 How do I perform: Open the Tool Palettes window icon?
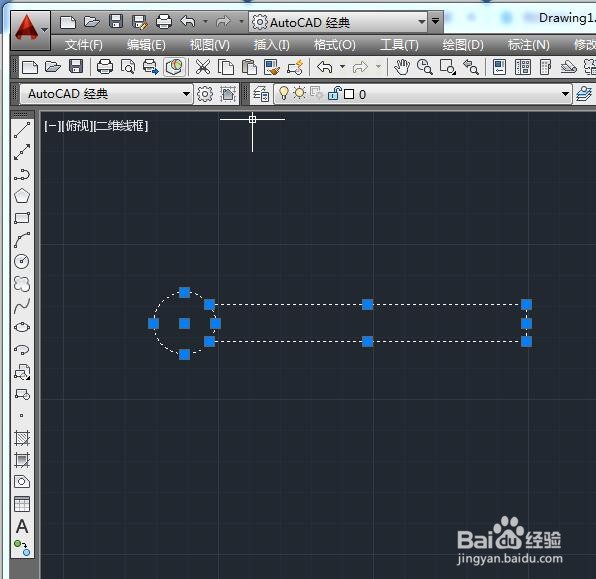pos(545,67)
